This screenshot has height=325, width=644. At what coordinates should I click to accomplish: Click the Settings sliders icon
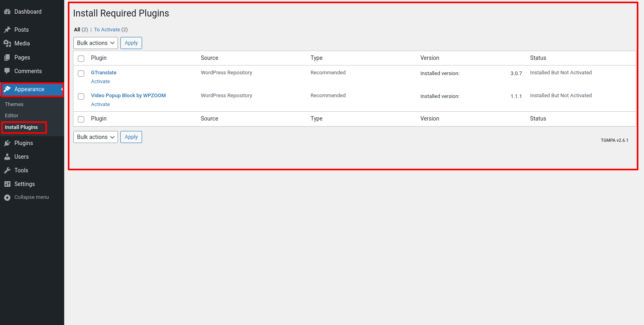[x=7, y=184]
